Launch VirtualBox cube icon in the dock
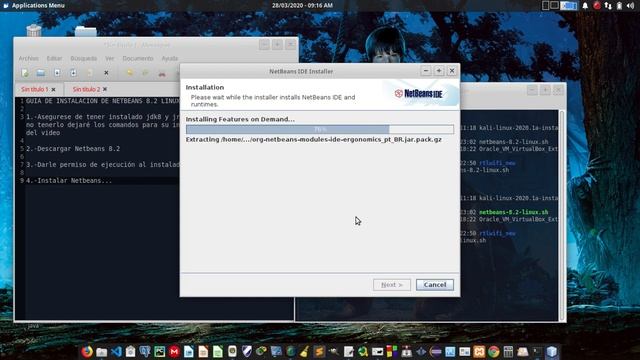 (x=552, y=351)
